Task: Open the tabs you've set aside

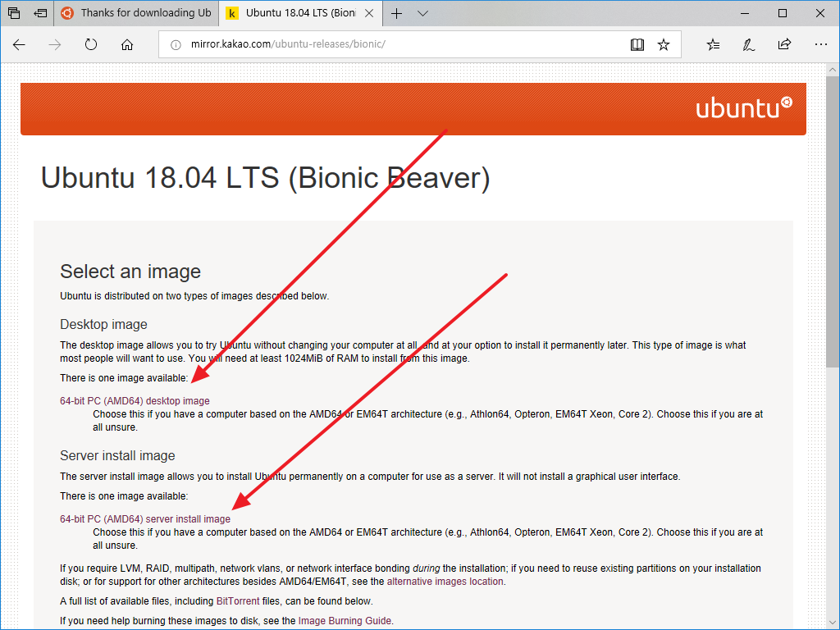Action: tap(14, 13)
